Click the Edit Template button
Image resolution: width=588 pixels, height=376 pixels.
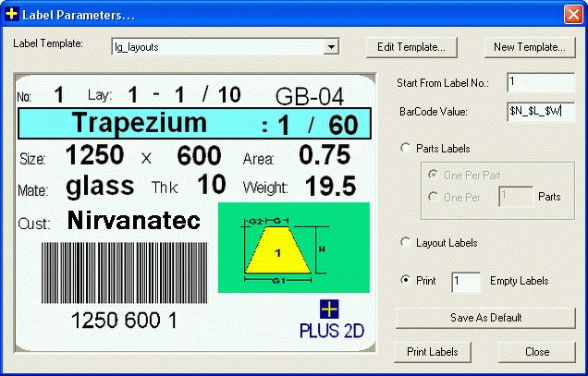coord(411,47)
